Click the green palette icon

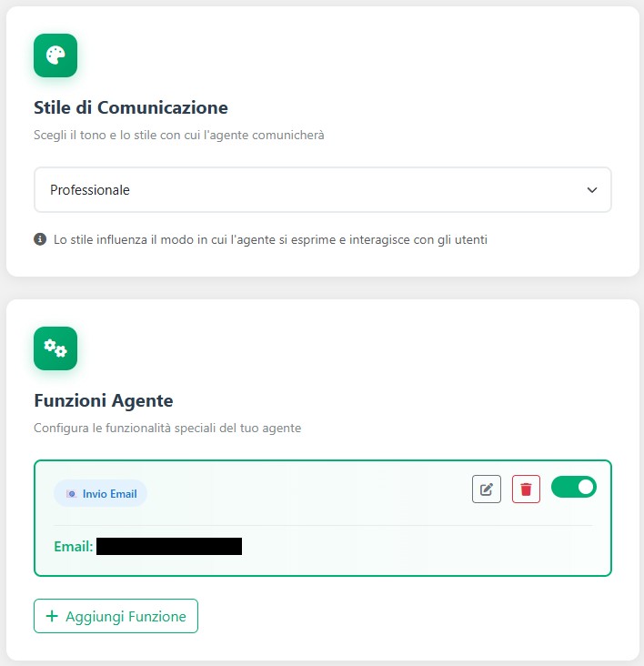pyautogui.click(x=55, y=55)
